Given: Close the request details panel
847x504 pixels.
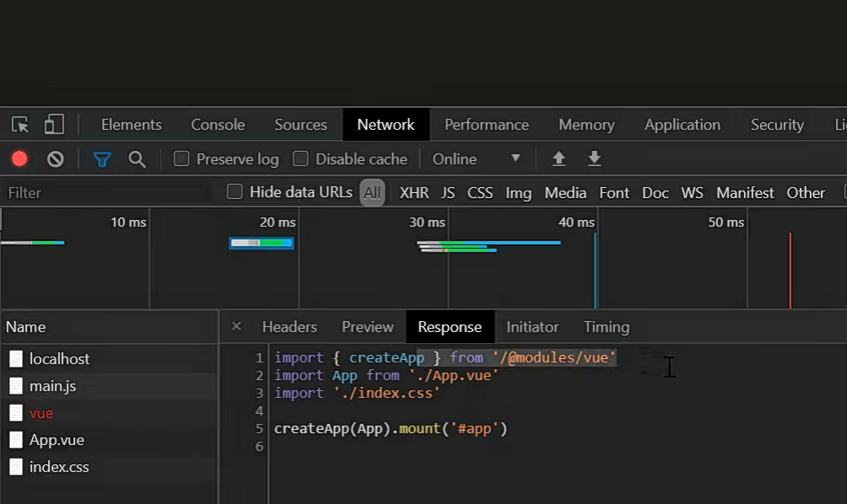Looking at the screenshot, I should [x=236, y=326].
